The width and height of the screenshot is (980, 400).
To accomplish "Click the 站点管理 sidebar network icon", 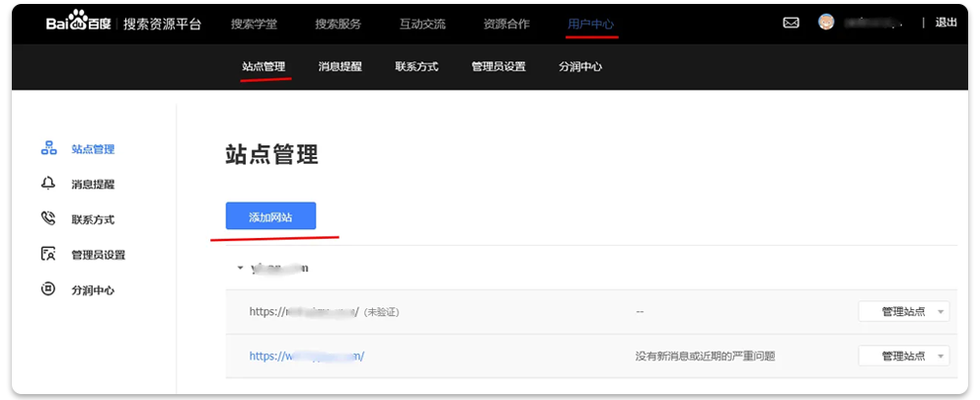I will (48, 149).
